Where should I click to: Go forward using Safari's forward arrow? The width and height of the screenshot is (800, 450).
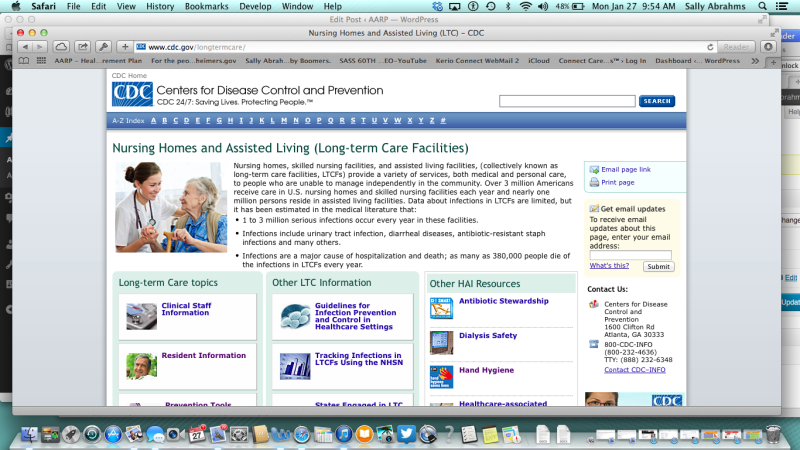coord(39,47)
